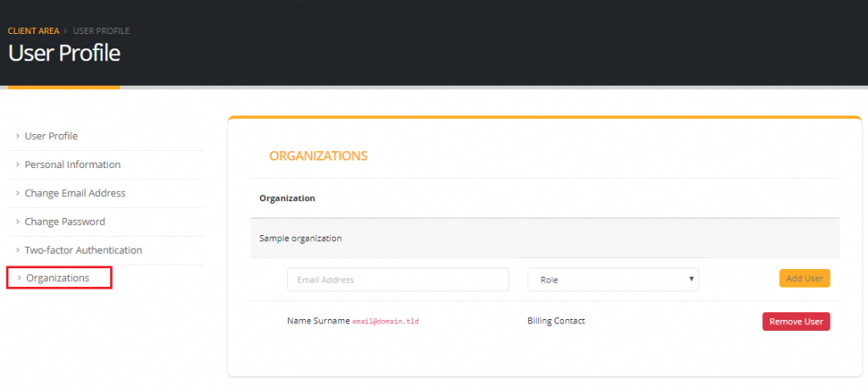Open the Role dropdown
868x387 pixels.
pyautogui.click(x=612, y=279)
